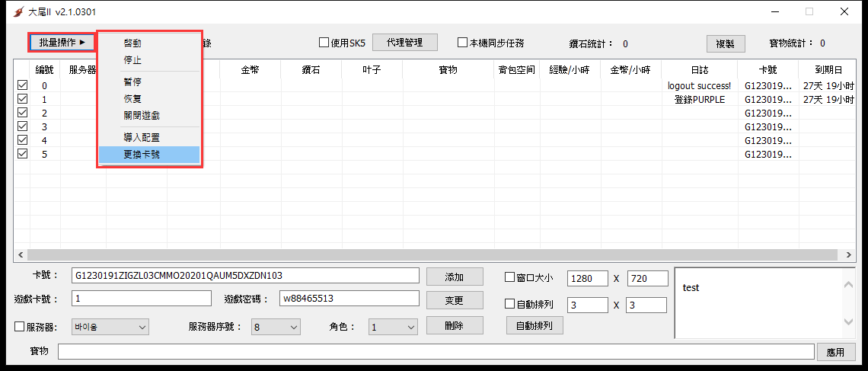The width and height of the screenshot is (868, 371).
Task: Enable the 使用SK5 checkbox
Action: pos(324,43)
